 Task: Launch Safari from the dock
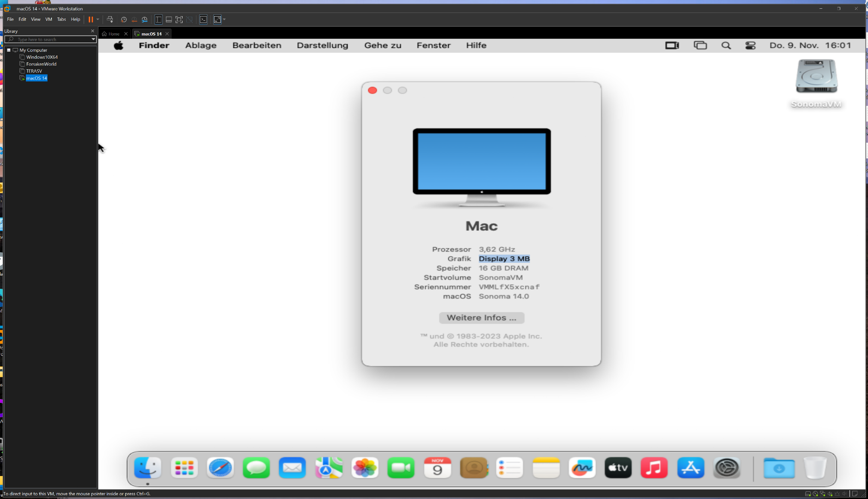point(220,468)
